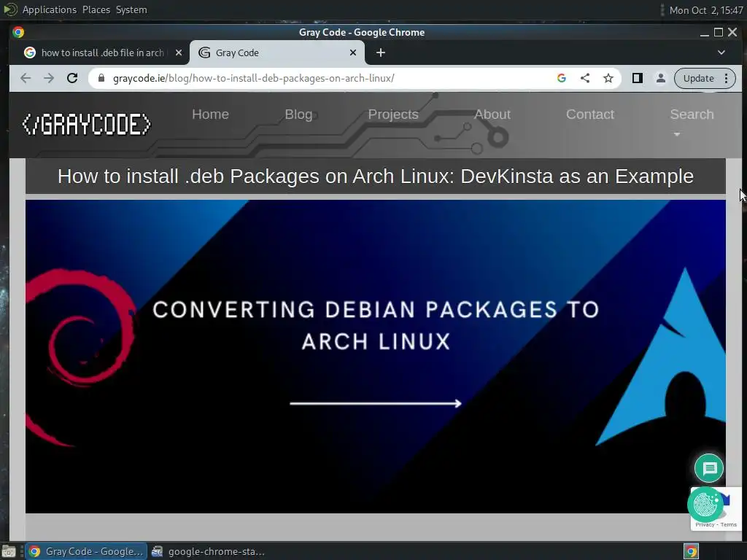Reload the current page

point(72,78)
